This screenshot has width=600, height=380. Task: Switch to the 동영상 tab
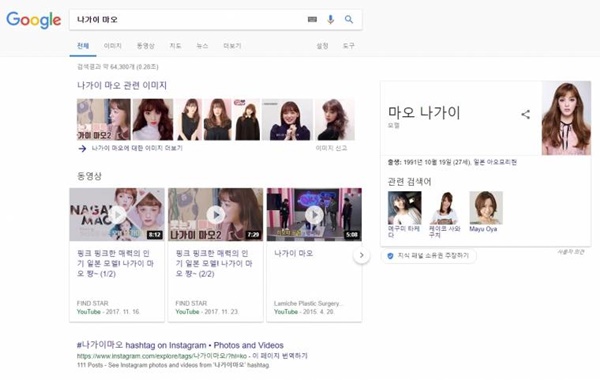[x=146, y=46]
